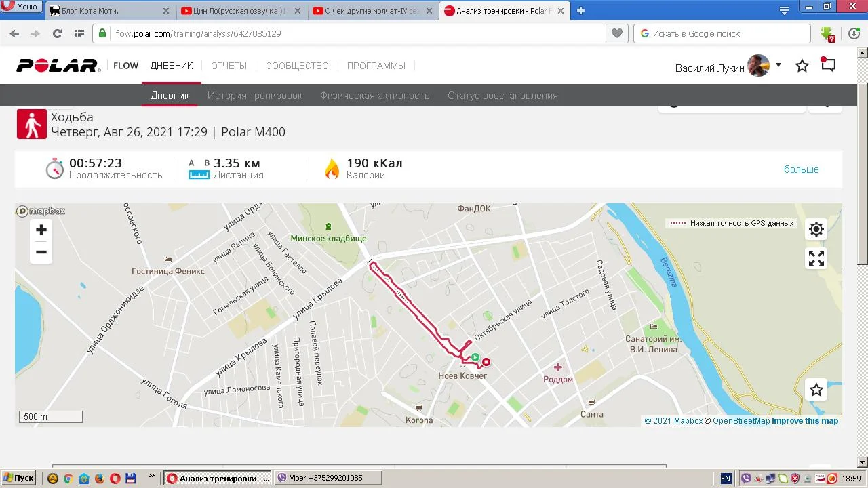
Task: Click the green padlock security icon
Action: (x=102, y=33)
